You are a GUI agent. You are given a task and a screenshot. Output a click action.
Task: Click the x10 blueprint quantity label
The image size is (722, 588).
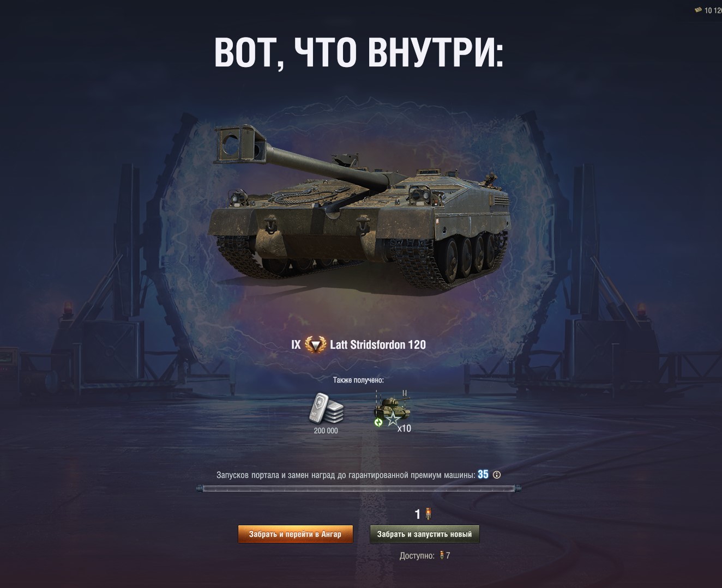(x=404, y=428)
